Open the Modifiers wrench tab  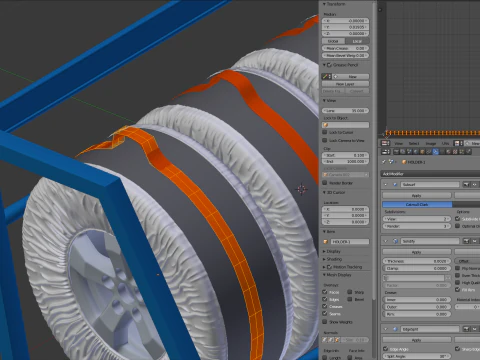pos(436,151)
